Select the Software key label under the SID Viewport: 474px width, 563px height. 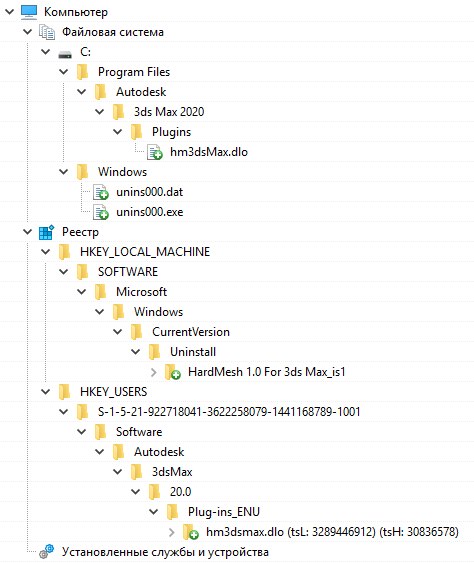click(139, 432)
